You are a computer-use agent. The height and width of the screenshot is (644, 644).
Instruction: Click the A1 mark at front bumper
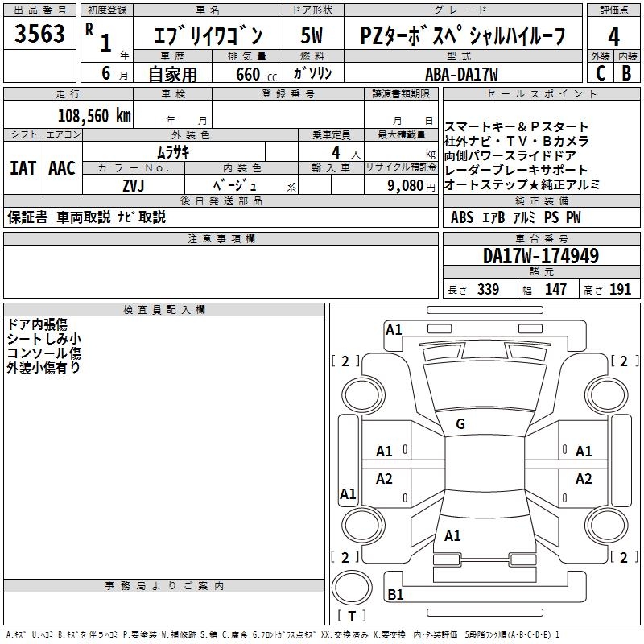pyautogui.click(x=394, y=329)
